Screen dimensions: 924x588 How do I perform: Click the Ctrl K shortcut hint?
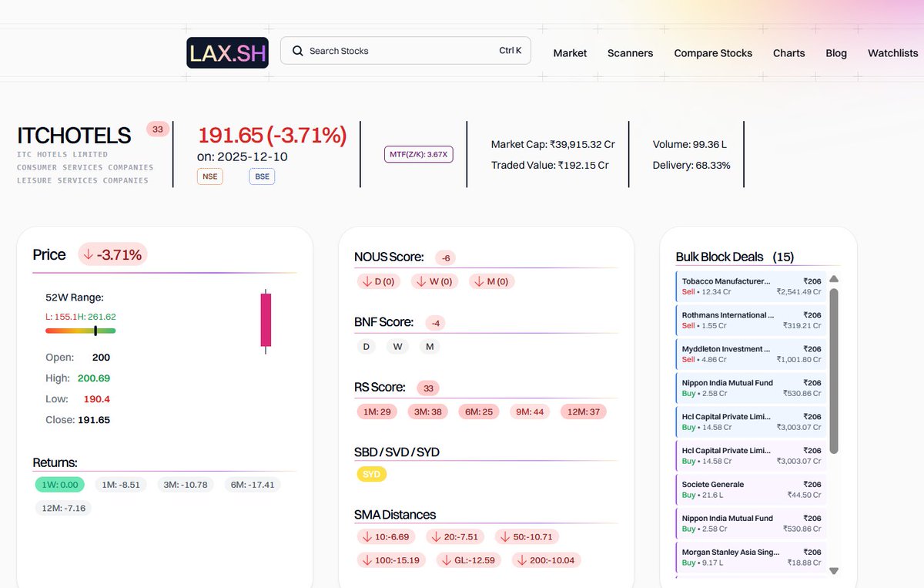point(511,51)
